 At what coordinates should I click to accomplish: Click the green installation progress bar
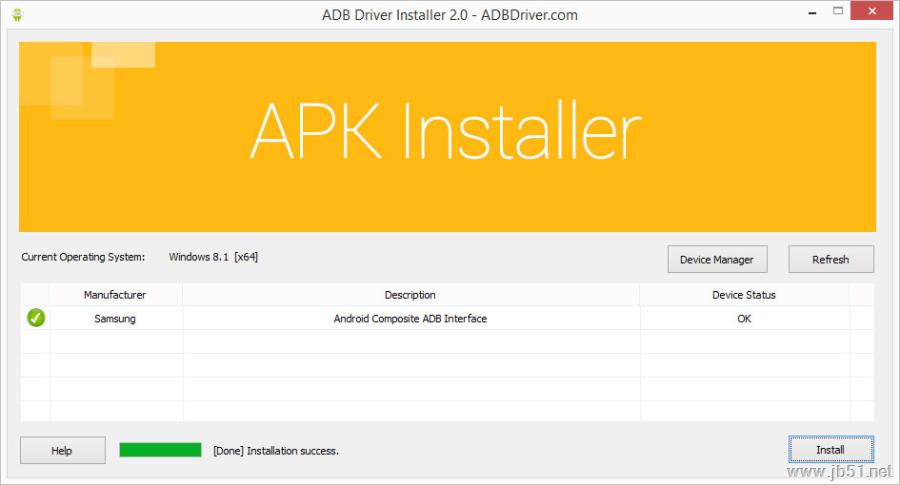160,450
